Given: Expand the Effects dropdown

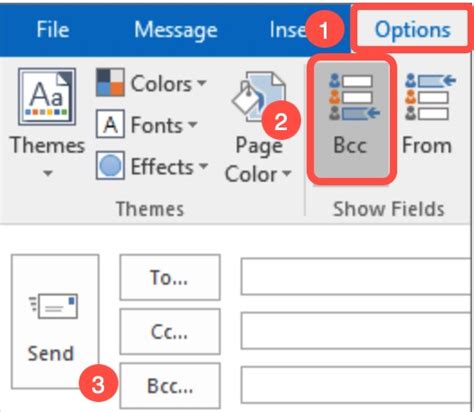Looking at the screenshot, I should click(203, 165).
